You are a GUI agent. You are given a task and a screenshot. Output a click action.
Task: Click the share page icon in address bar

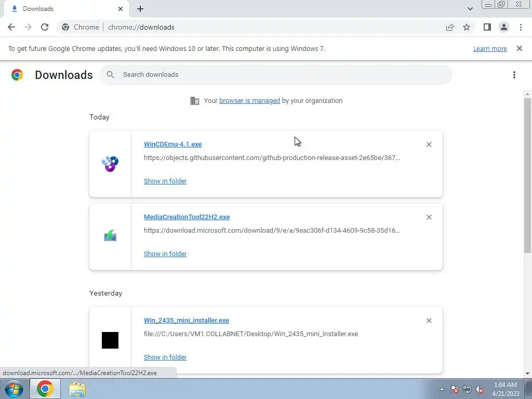point(450,27)
